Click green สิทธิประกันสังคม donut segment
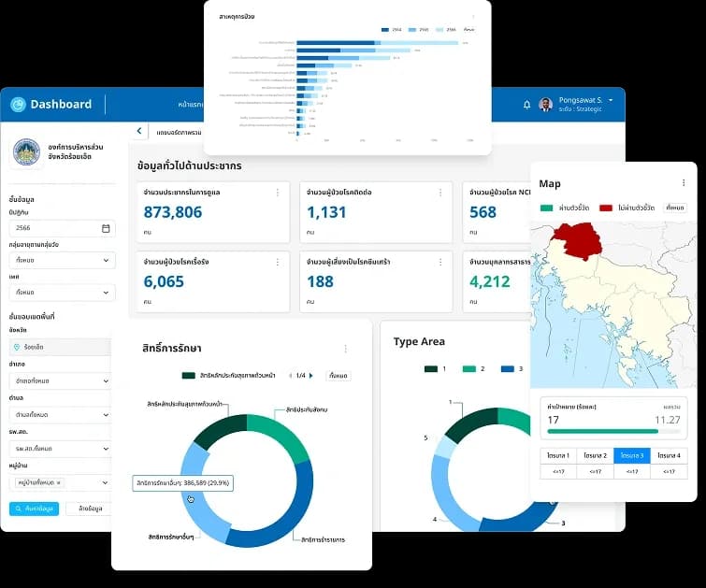Image resolution: width=706 pixels, height=588 pixels. [281, 434]
